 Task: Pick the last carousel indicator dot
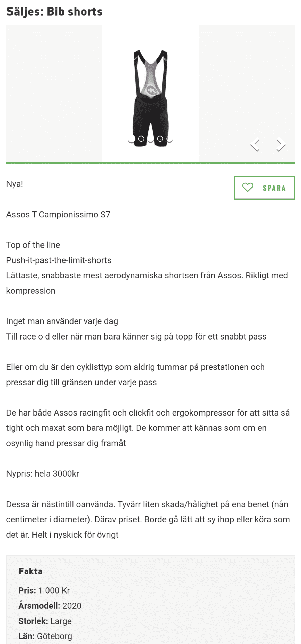[x=169, y=139]
